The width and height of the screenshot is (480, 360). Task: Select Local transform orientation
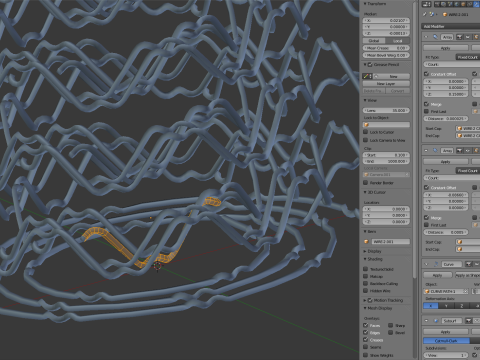398,41
